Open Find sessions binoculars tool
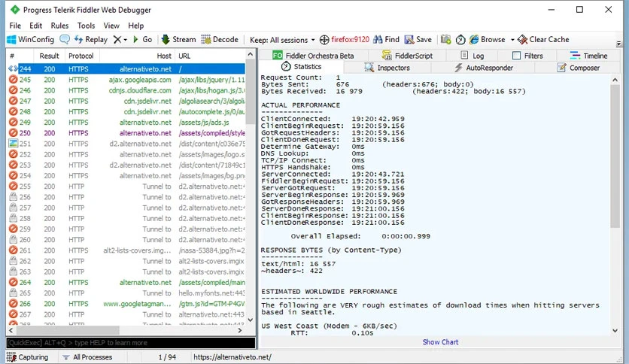This screenshot has height=364, width=629. click(x=386, y=39)
